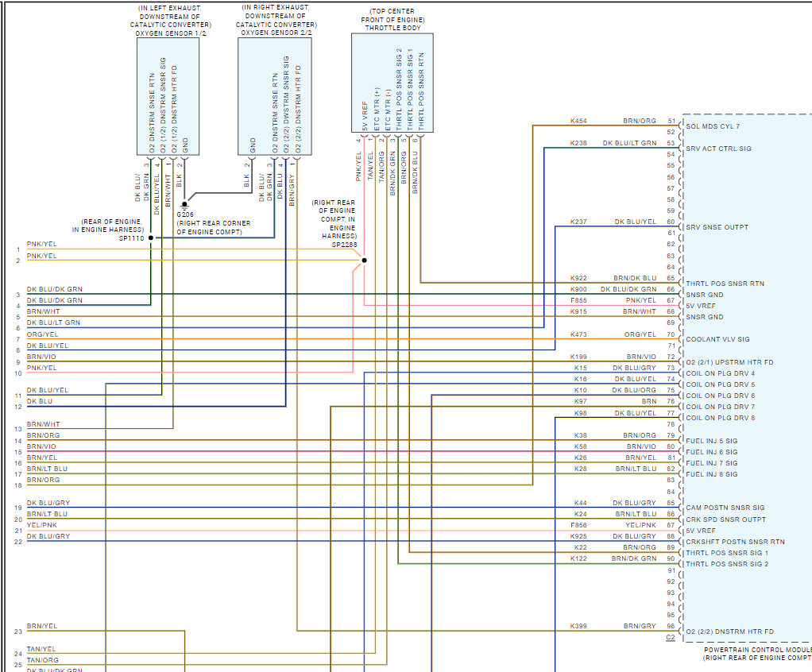This screenshot has width=812, height=672.
Task: Click circuit code F856
Action: coord(578,525)
